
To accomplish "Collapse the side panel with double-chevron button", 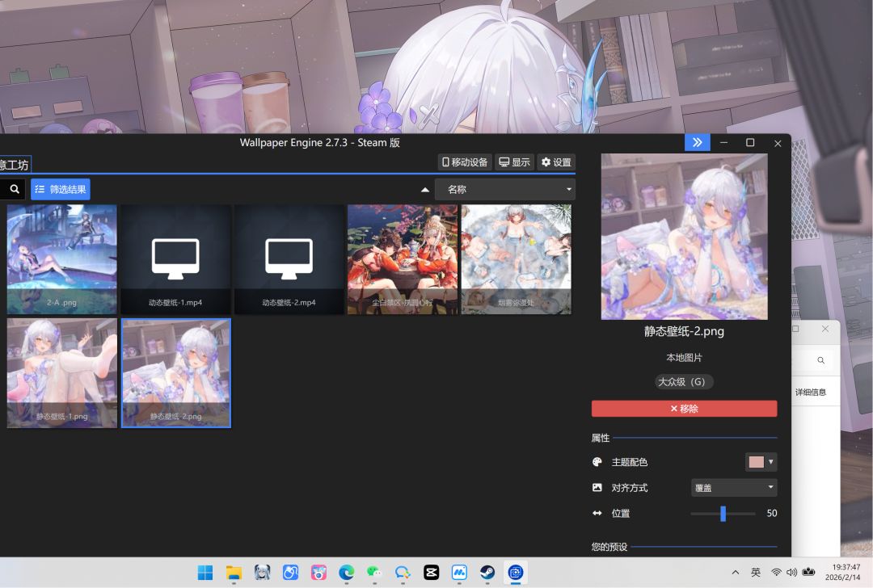I will 697,142.
